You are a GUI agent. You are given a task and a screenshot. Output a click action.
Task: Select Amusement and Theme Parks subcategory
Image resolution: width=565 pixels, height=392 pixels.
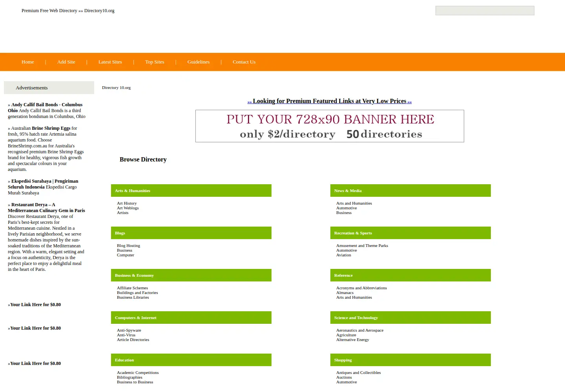(x=362, y=246)
